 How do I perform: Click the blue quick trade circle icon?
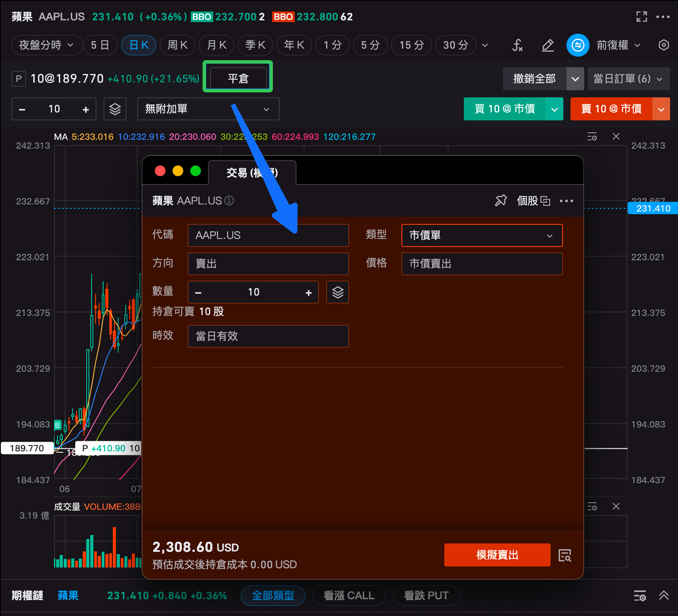[x=578, y=45]
